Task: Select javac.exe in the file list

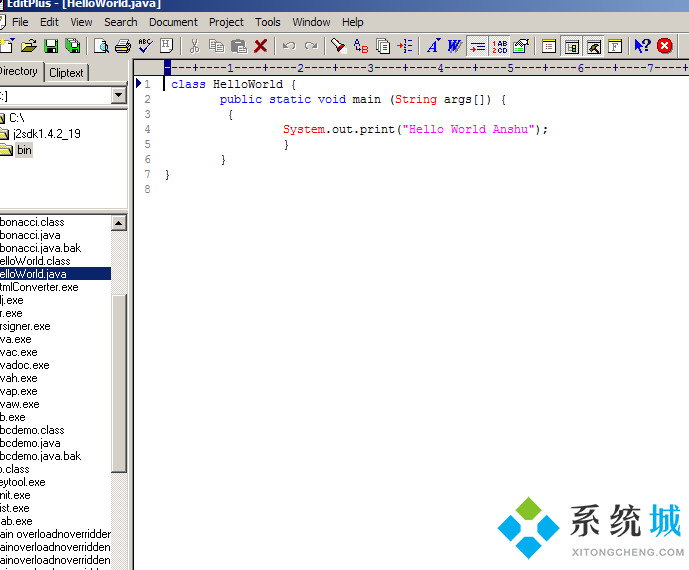Action: click(x=19, y=352)
